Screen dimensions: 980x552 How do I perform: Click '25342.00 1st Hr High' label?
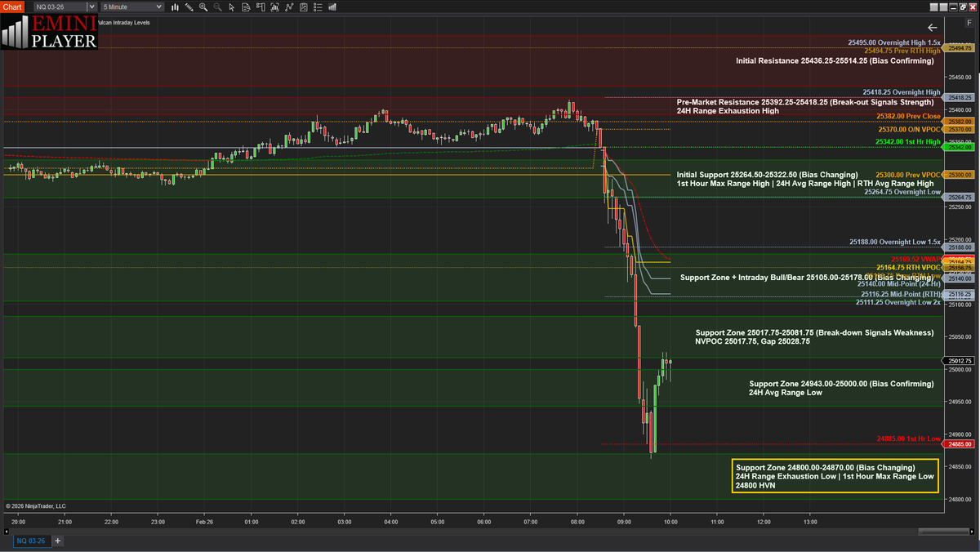point(907,142)
